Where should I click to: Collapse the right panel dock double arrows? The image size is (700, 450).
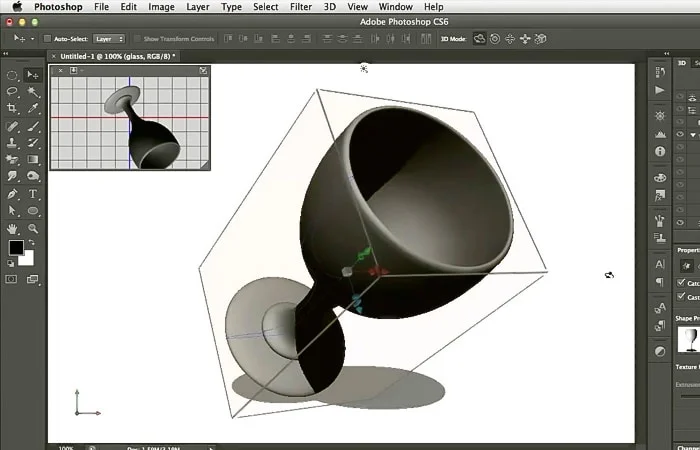tap(667, 54)
